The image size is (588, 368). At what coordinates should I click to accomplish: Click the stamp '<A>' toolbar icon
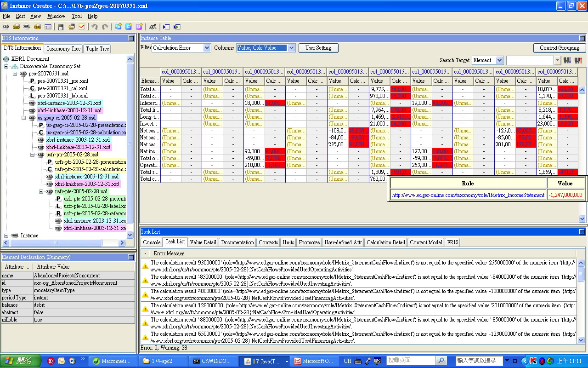(x=153, y=27)
